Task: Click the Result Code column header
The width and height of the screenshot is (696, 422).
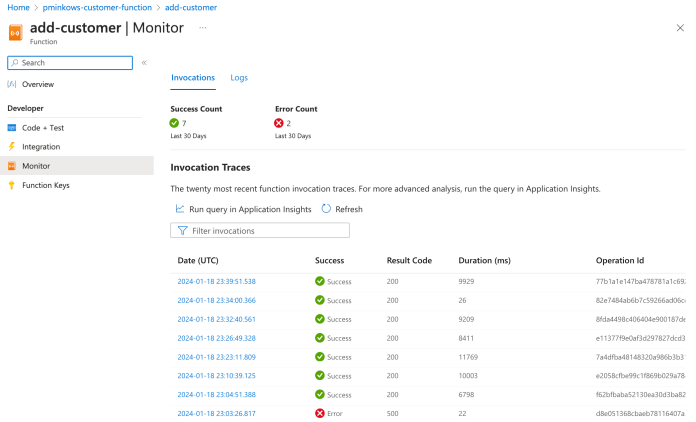Action: point(409,260)
